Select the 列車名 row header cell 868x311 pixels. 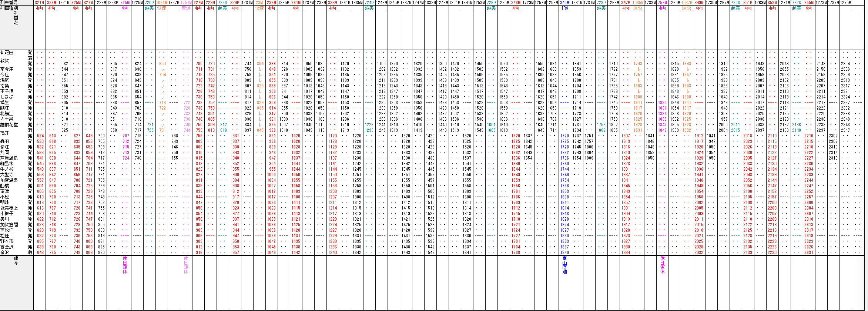[16, 19]
